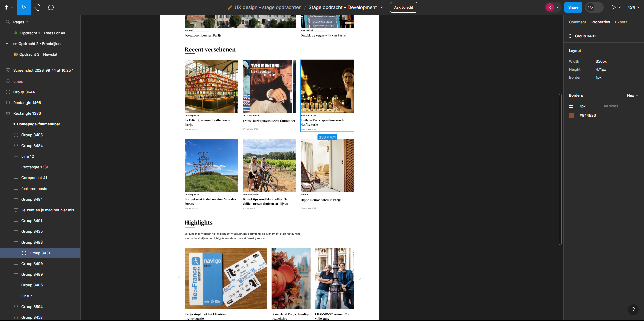Click the Present play icon
Viewport: 644px width, 321px height.
coord(613,7)
